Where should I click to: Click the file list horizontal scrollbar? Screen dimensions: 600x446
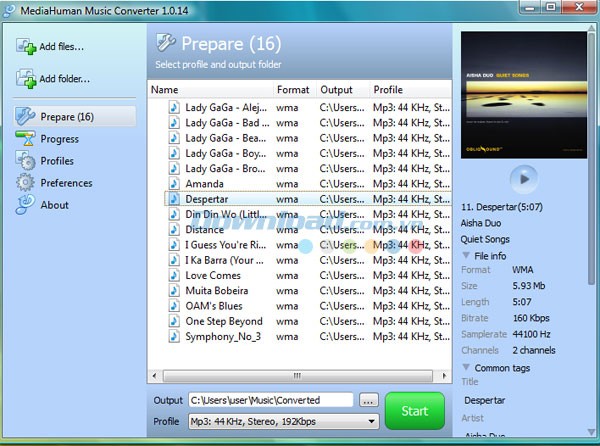(x=298, y=376)
